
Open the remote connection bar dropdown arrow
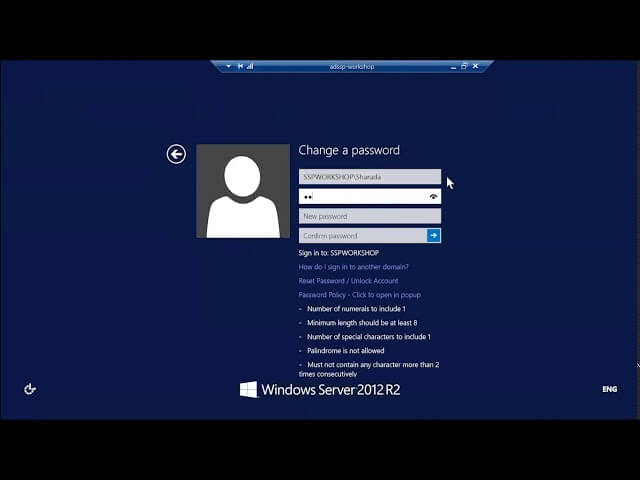coord(229,66)
